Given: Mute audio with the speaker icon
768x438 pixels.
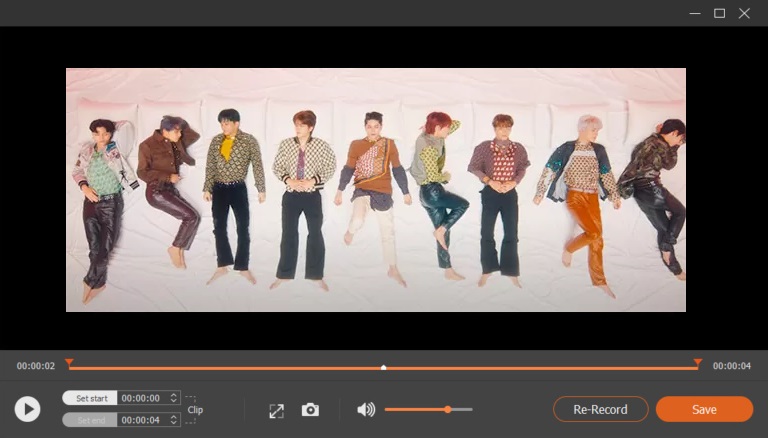Looking at the screenshot, I should (x=366, y=410).
